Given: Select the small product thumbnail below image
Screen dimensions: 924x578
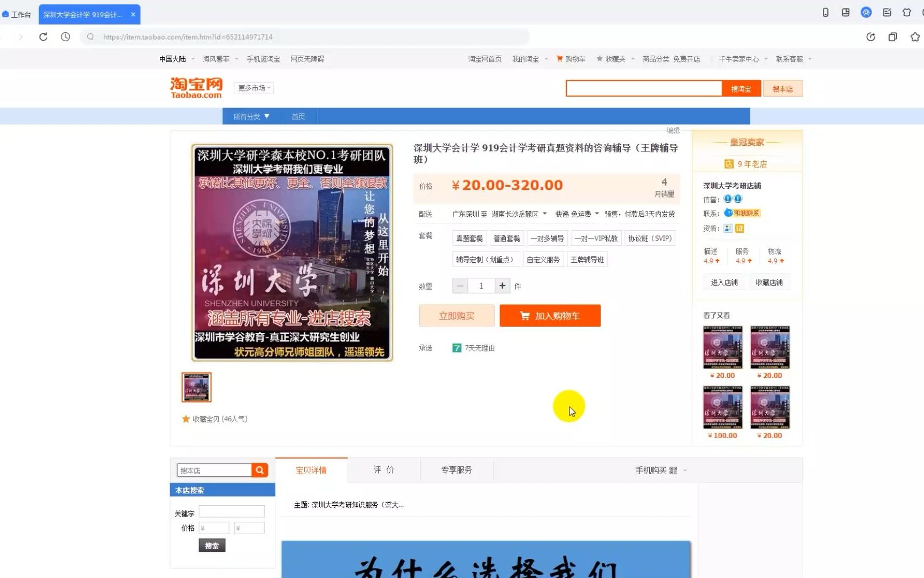Looking at the screenshot, I should (196, 387).
